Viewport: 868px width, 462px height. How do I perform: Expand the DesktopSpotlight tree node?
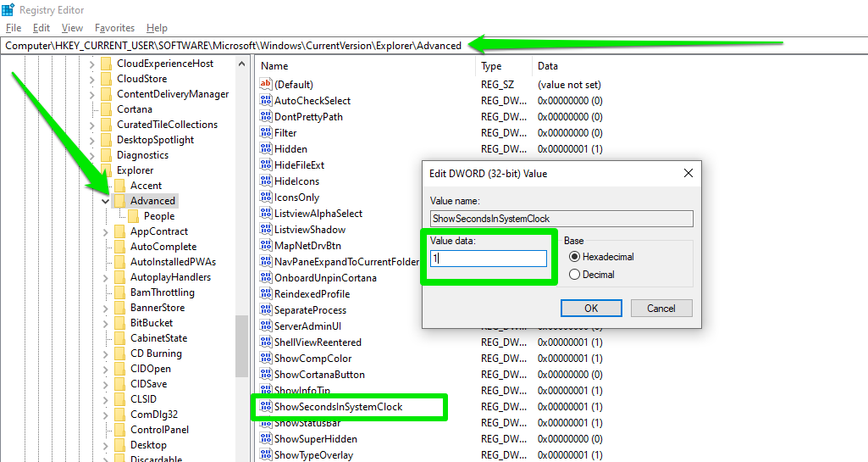tap(92, 141)
